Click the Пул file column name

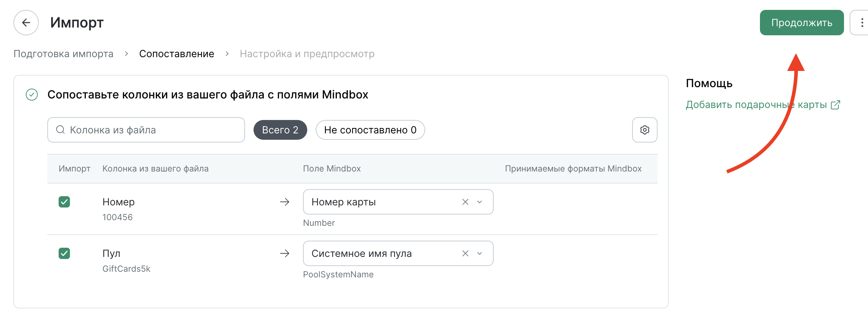tap(112, 253)
